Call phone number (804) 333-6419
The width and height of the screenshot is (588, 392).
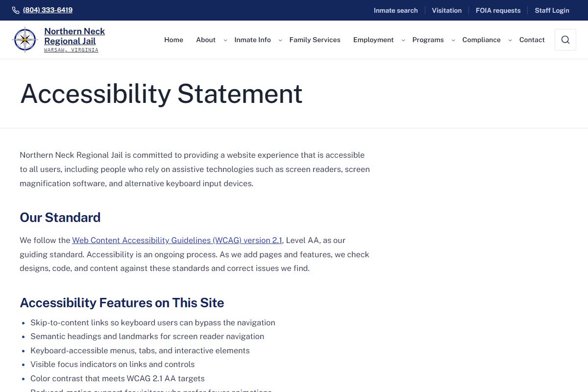pos(48,10)
